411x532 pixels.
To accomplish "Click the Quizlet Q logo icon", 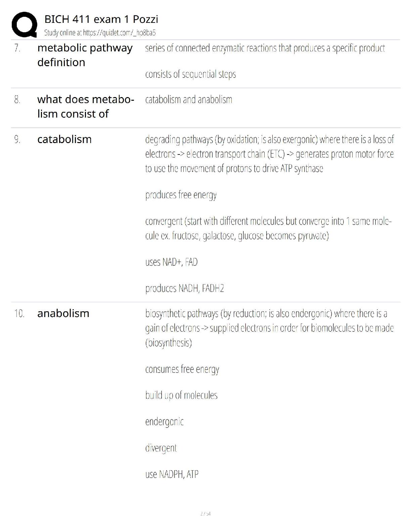I will (24, 25).
